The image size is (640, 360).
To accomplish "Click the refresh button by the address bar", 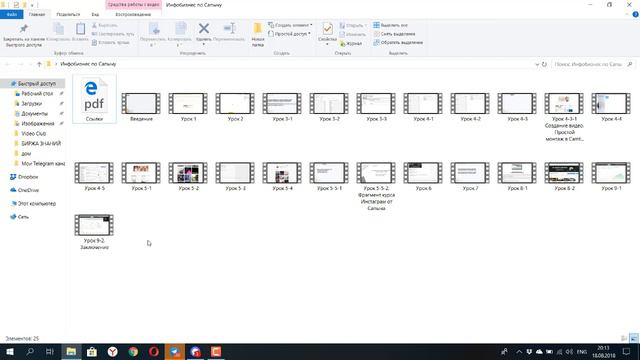I will click(544, 64).
